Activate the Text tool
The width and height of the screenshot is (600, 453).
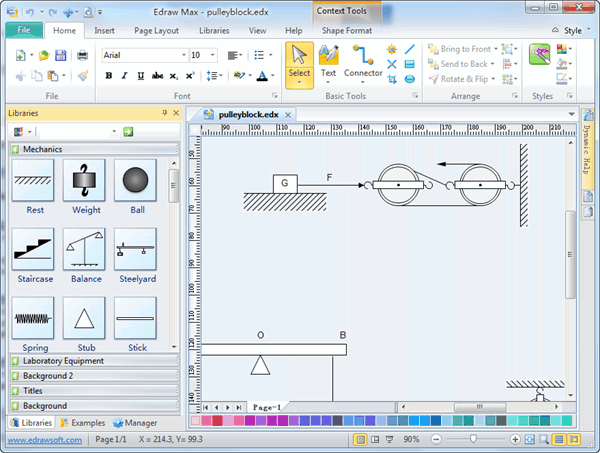point(328,62)
